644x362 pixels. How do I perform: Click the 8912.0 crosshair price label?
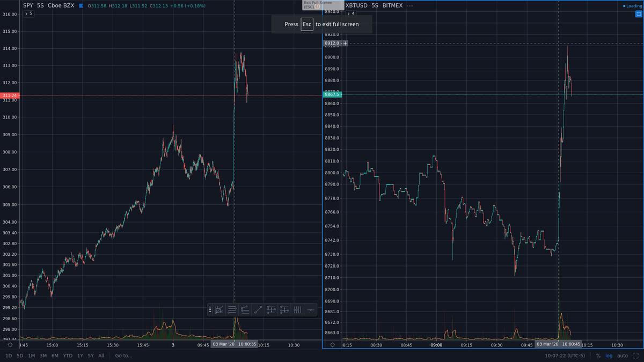[332, 43]
